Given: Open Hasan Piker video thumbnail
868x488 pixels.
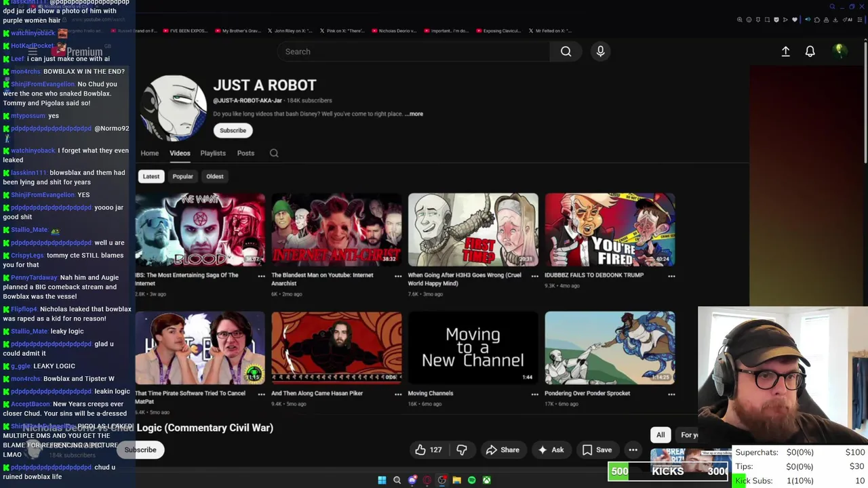Looking at the screenshot, I should click(x=336, y=348).
